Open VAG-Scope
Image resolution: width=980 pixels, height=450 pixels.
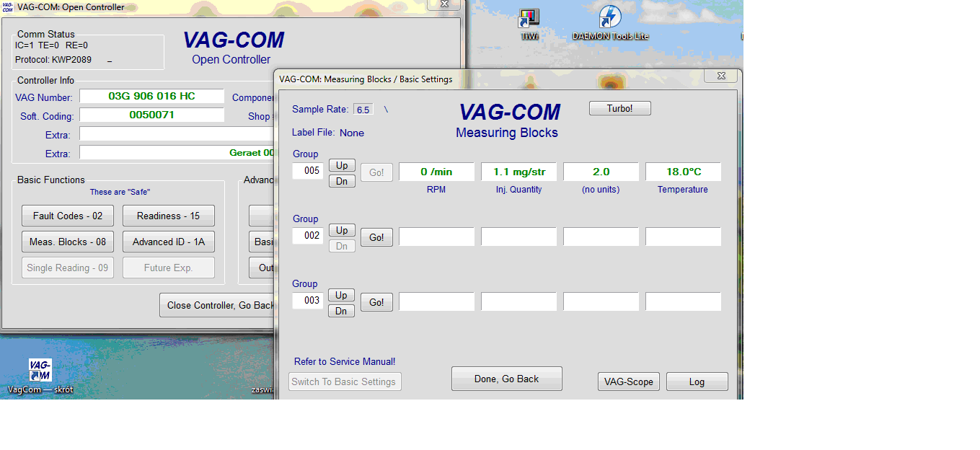point(629,382)
